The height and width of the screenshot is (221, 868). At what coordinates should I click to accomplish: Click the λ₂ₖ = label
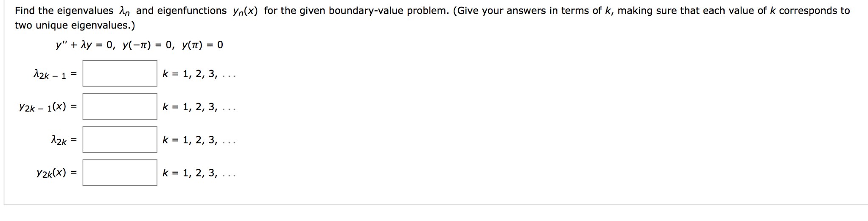click(64, 140)
